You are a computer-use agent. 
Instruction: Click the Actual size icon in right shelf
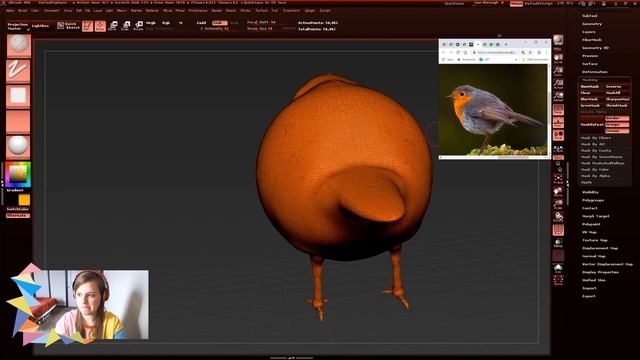pos(558,84)
